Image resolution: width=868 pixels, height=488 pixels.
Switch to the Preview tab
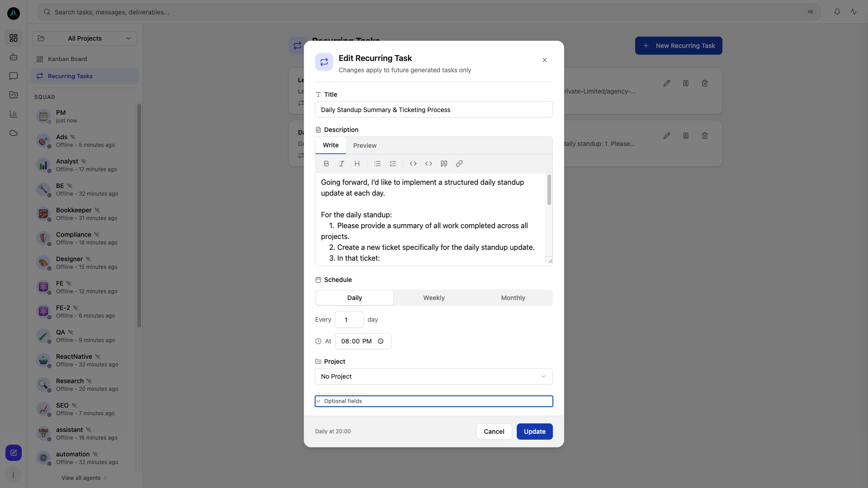tap(365, 145)
